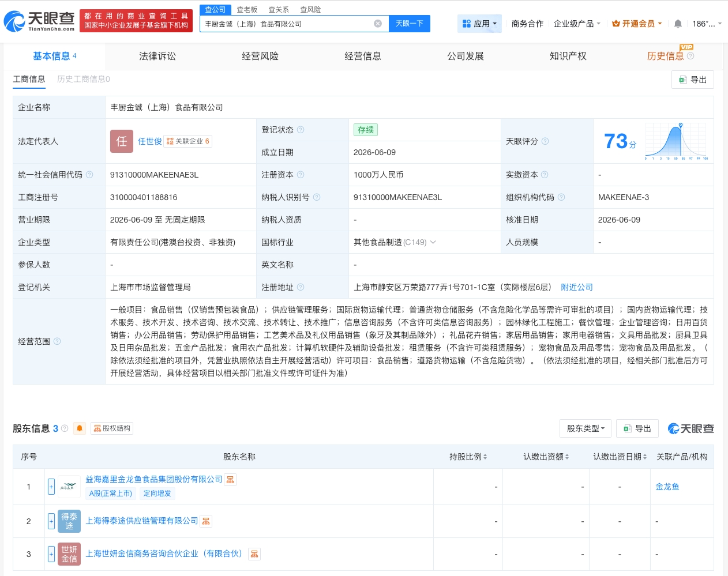Image resolution: width=728 pixels, height=576 pixels.
Task: Click the orange bell alert icon by 股东信息
Action: (80, 428)
